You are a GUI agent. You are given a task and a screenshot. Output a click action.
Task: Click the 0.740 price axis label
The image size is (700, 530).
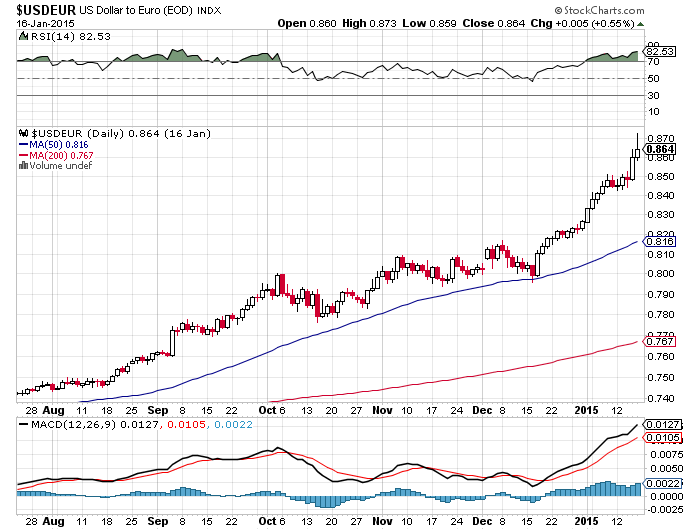[660, 398]
